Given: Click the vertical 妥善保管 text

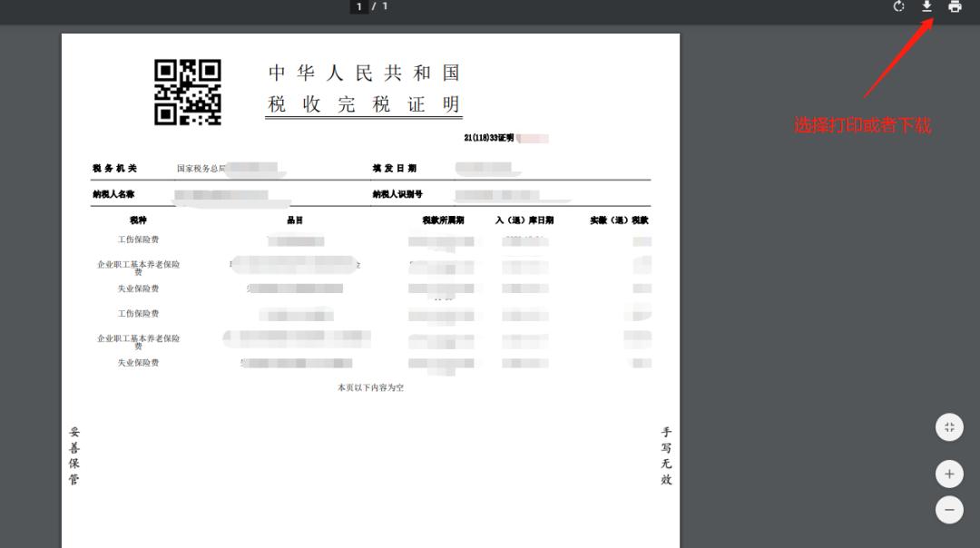Looking at the screenshot, I should (x=73, y=456).
